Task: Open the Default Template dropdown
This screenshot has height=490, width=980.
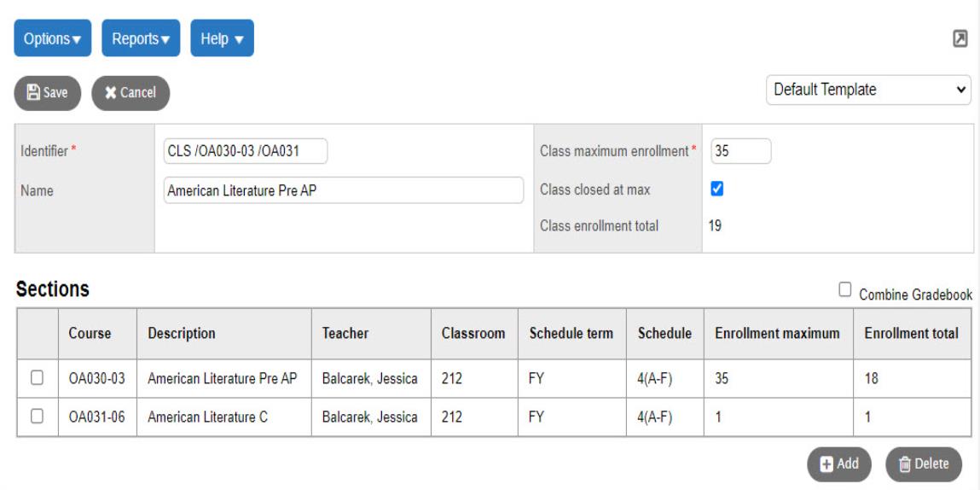Action: coord(868,88)
